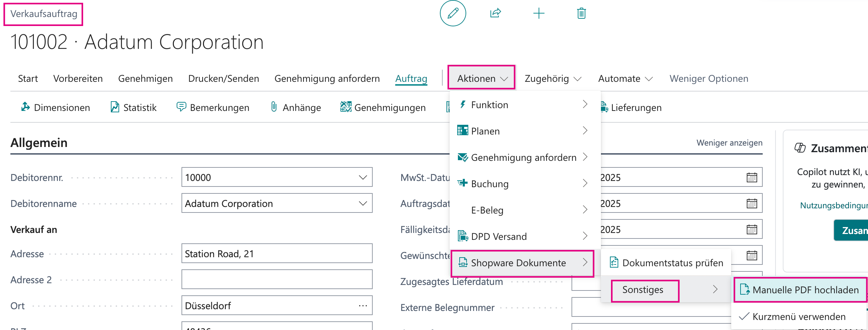Screen dimensions: 868x330
Task: Expand the Planen submenu arrow
Action: click(x=585, y=131)
